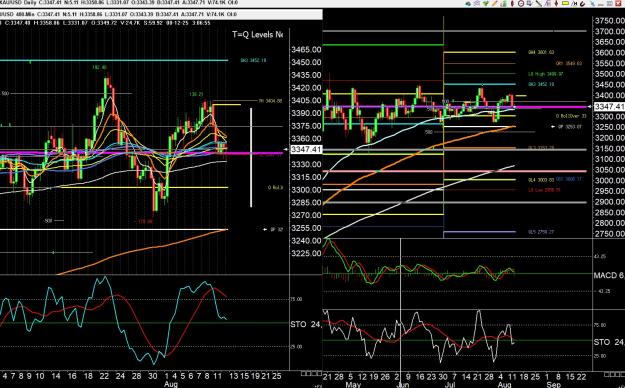This screenshot has width=625, height=388.
Task: Click the 'Aug' month label on left chart
Action: (171, 384)
